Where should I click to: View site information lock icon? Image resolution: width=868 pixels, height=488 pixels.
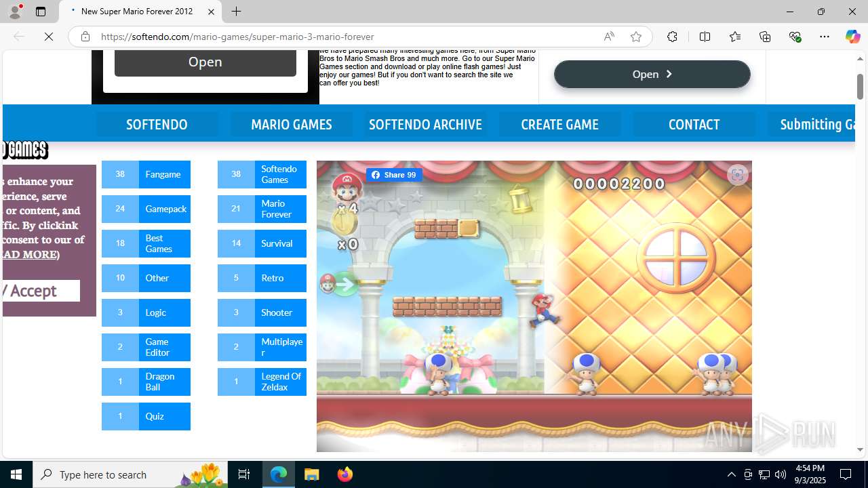tap(85, 37)
